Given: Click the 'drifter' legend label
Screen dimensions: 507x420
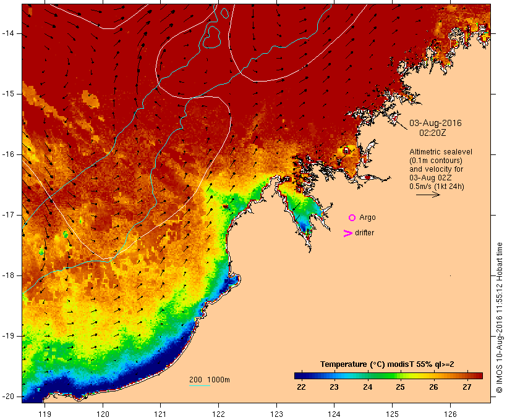Looking at the screenshot, I should point(364,233).
